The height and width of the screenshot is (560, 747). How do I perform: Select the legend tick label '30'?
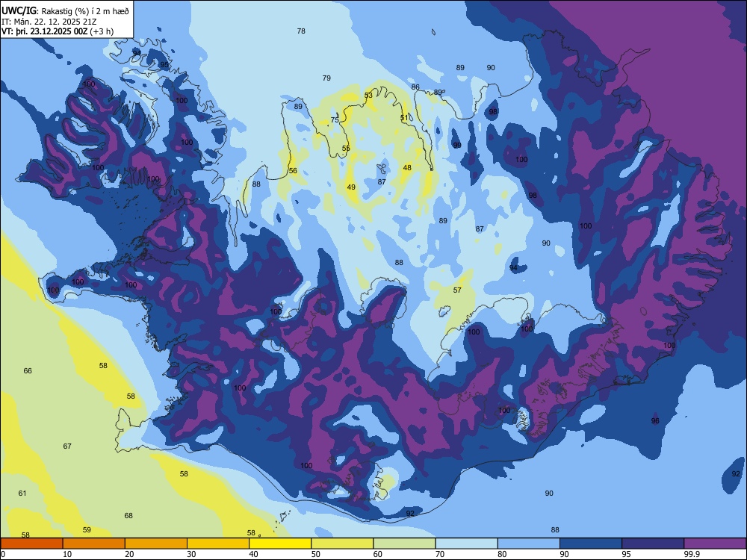pos(191,554)
